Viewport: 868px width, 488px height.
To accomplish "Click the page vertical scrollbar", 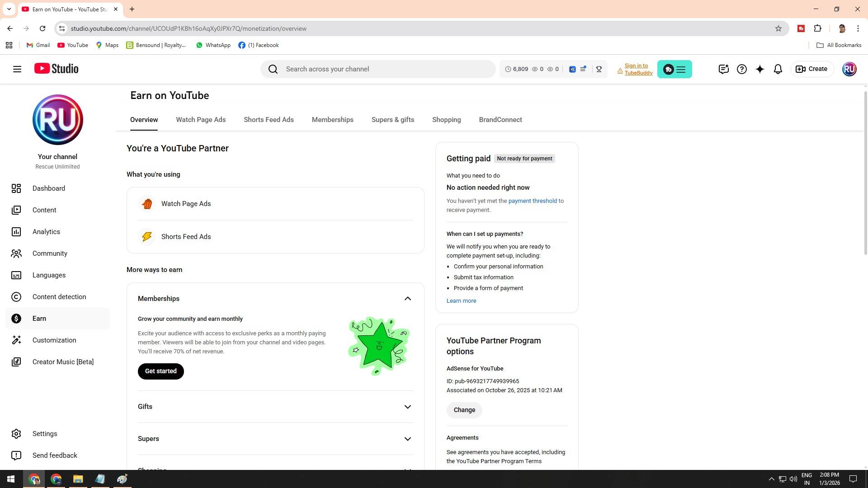I will [x=865, y=172].
